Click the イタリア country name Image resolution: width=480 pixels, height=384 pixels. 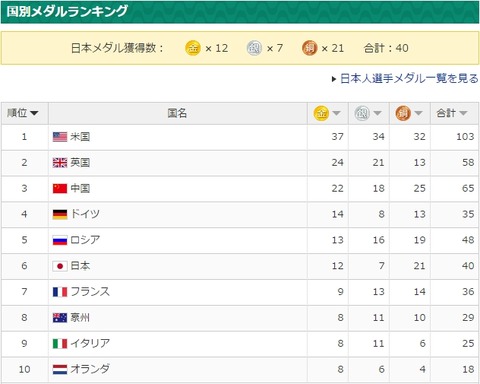90,343
